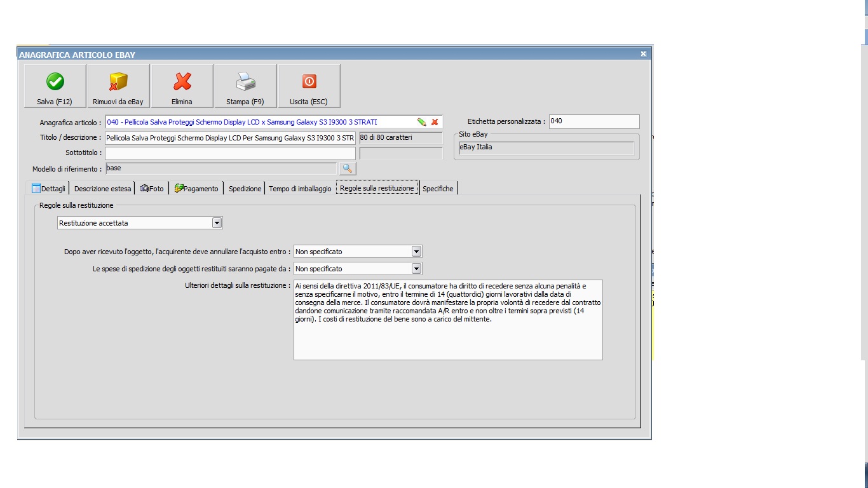Viewport: 868px width, 488px height.
Task: Click the Stampa (F9) printer button
Action: (245, 86)
